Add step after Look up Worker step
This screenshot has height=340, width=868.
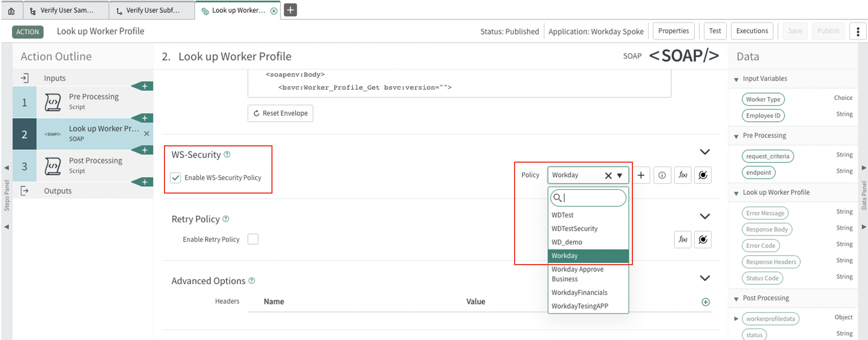coord(144,150)
